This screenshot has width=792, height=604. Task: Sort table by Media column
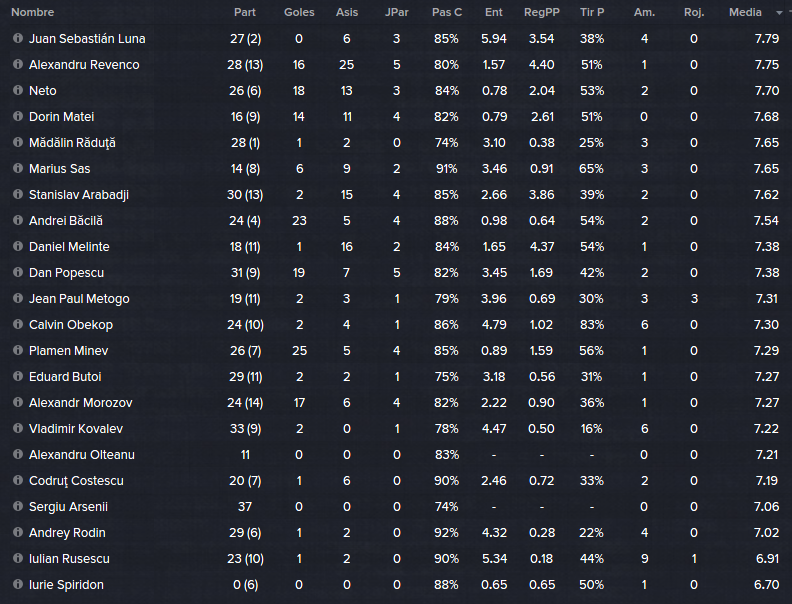tap(745, 13)
